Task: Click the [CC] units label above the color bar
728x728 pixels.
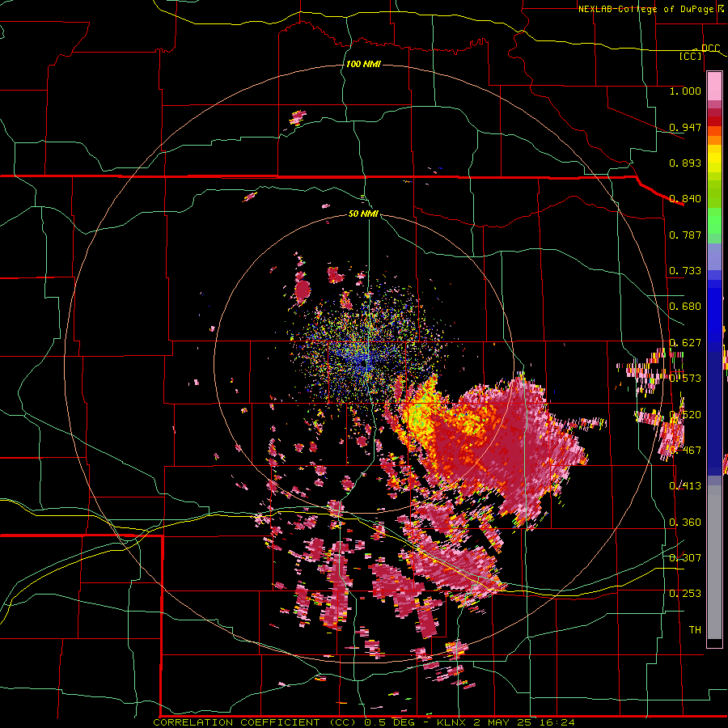Action: [691, 56]
